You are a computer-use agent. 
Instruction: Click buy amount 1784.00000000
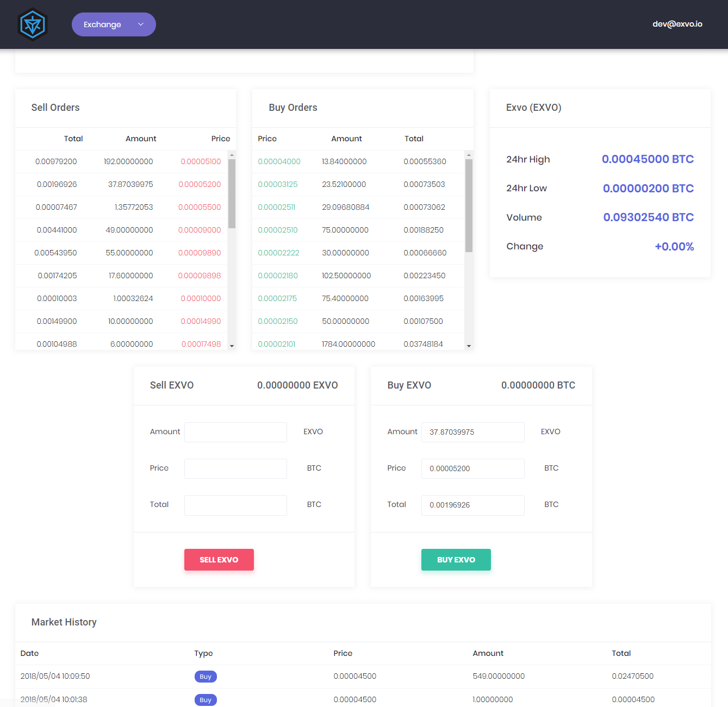(349, 344)
